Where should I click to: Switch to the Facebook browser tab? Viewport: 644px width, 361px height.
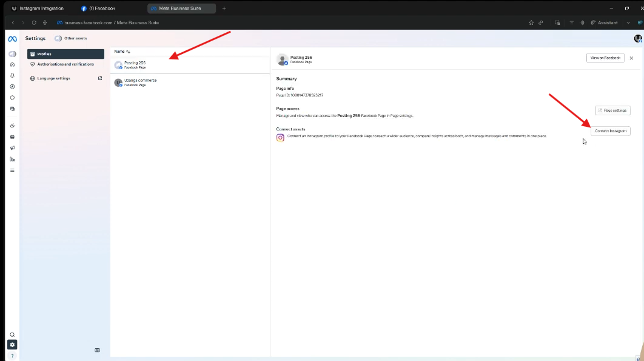pyautogui.click(x=99, y=8)
